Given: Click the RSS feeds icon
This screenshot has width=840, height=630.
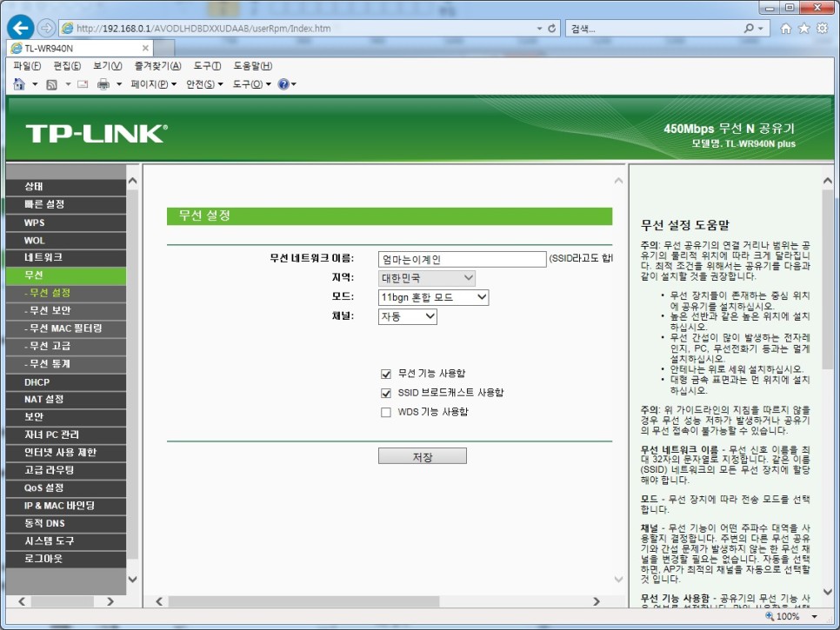Looking at the screenshot, I should point(51,84).
